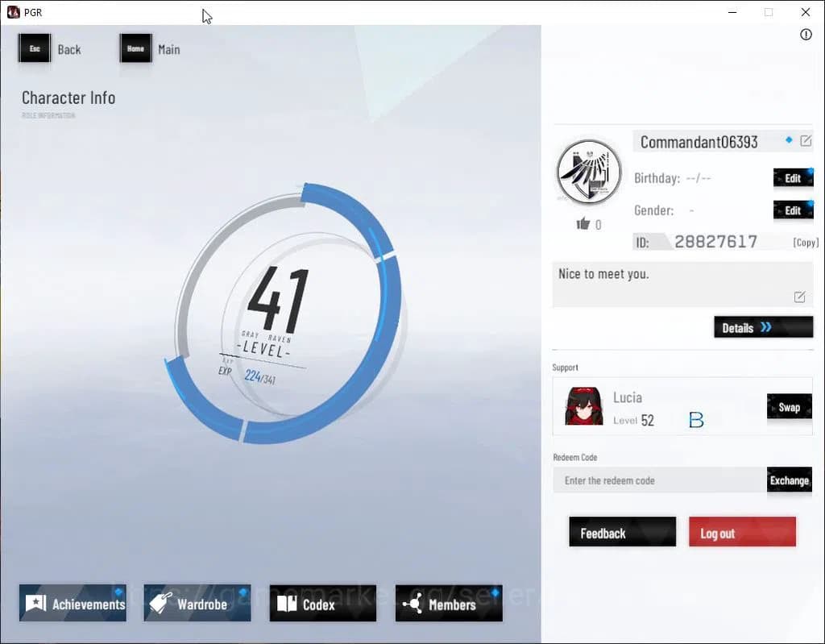This screenshot has width=825, height=644.
Task: Open the Feedback form
Action: (x=623, y=532)
